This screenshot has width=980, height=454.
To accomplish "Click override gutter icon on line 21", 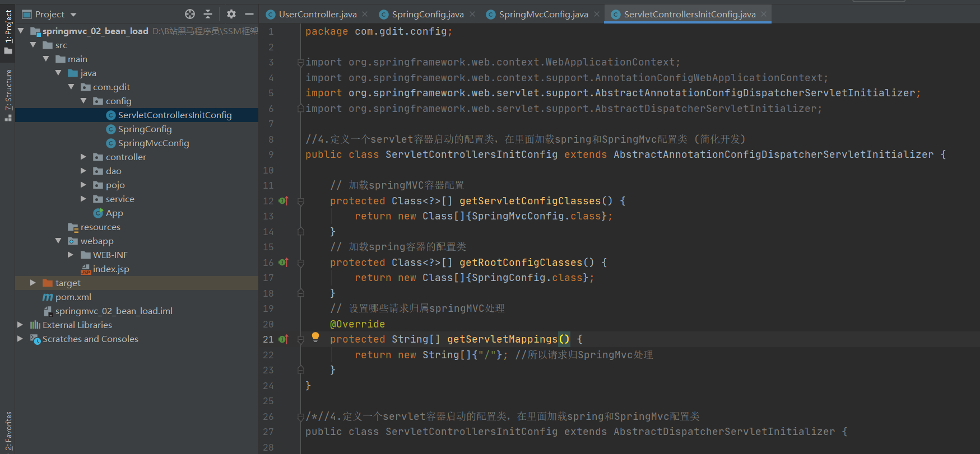I will 284,339.
